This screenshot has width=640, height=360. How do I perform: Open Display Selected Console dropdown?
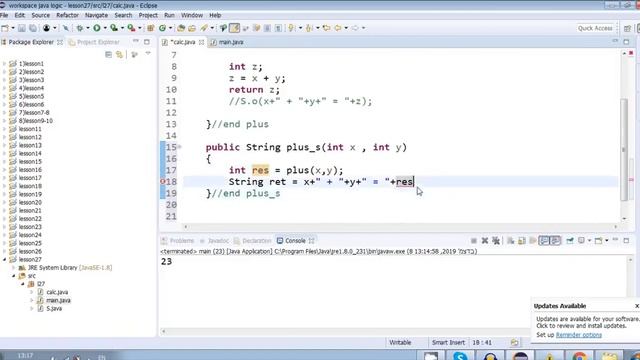click(x=589, y=241)
